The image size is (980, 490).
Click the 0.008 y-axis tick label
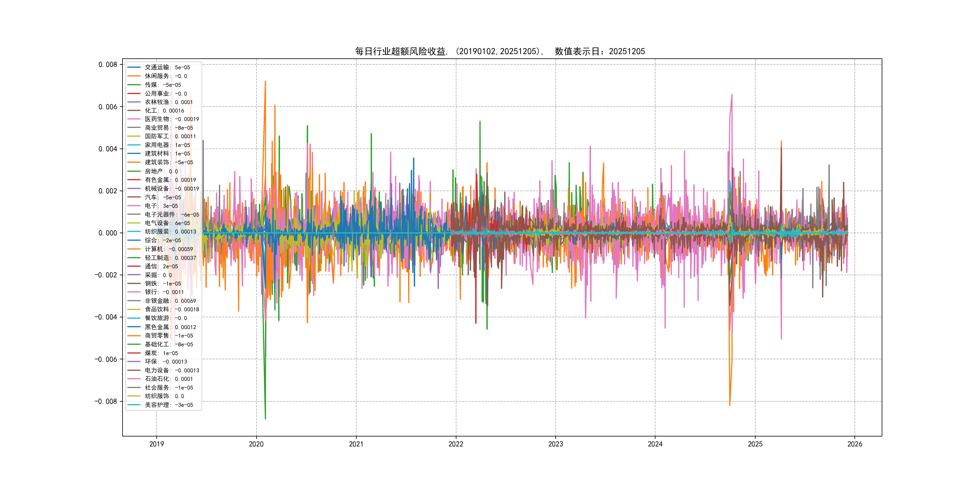click(108, 65)
